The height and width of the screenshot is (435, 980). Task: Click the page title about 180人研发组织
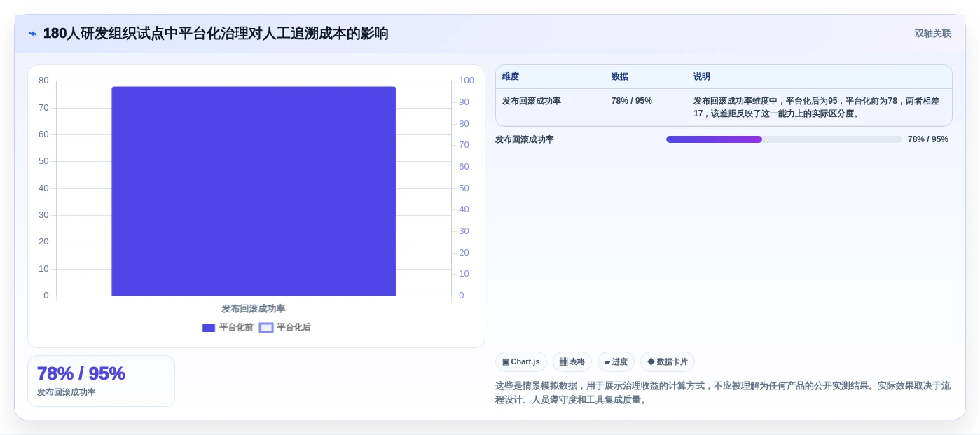click(216, 34)
